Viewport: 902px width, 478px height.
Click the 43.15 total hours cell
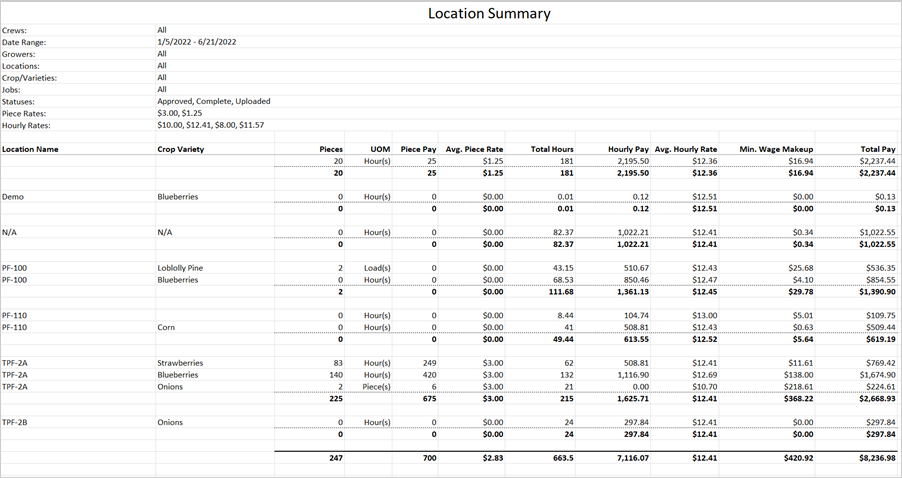click(564, 268)
